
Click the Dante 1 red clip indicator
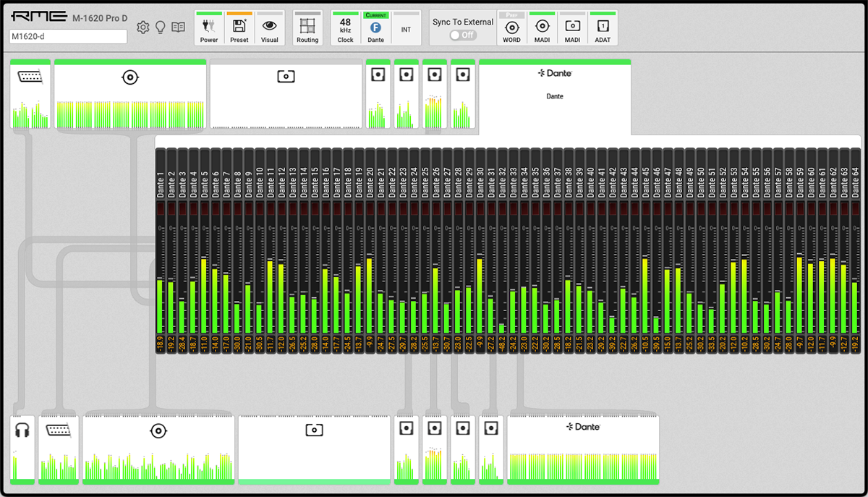tap(161, 209)
